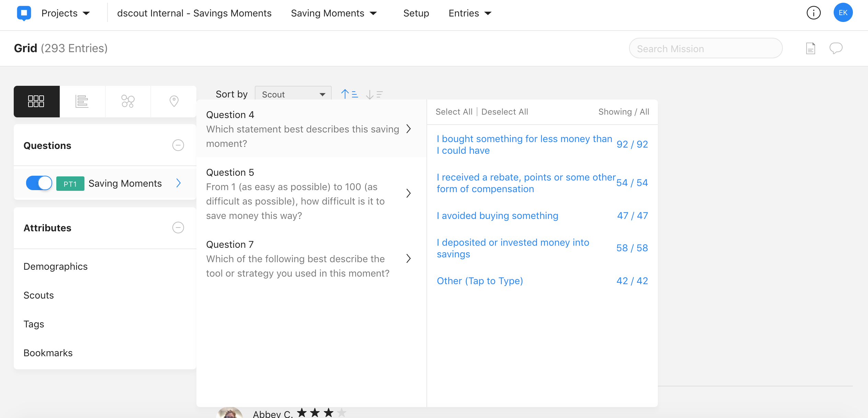This screenshot has height=418, width=868.
Task: Select the Tags attribute
Action: tap(34, 324)
